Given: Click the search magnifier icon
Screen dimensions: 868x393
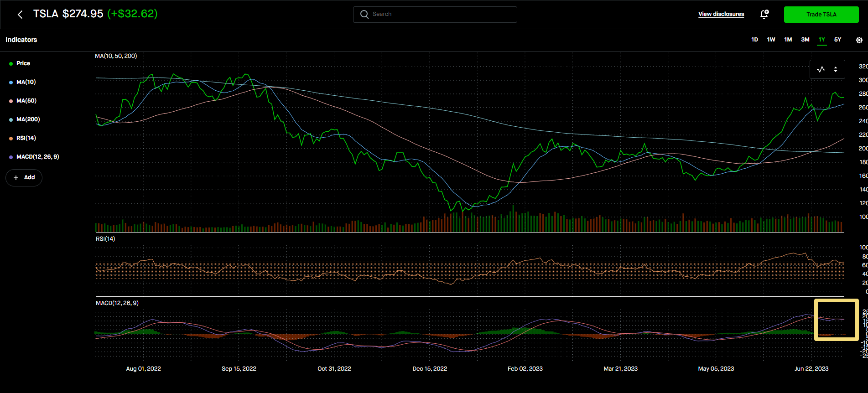Looking at the screenshot, I should [364, 14].
